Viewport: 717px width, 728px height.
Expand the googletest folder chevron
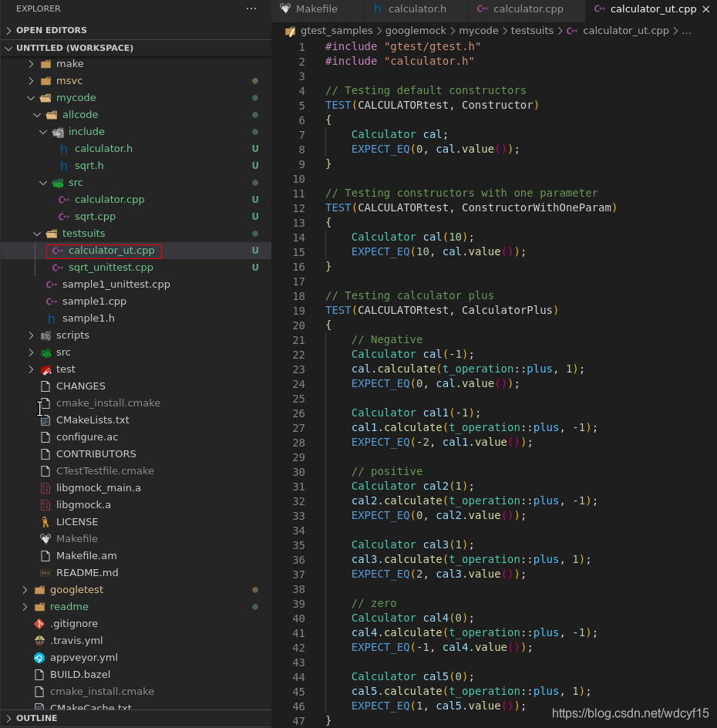pyautogui.click(x=25, y=590)
